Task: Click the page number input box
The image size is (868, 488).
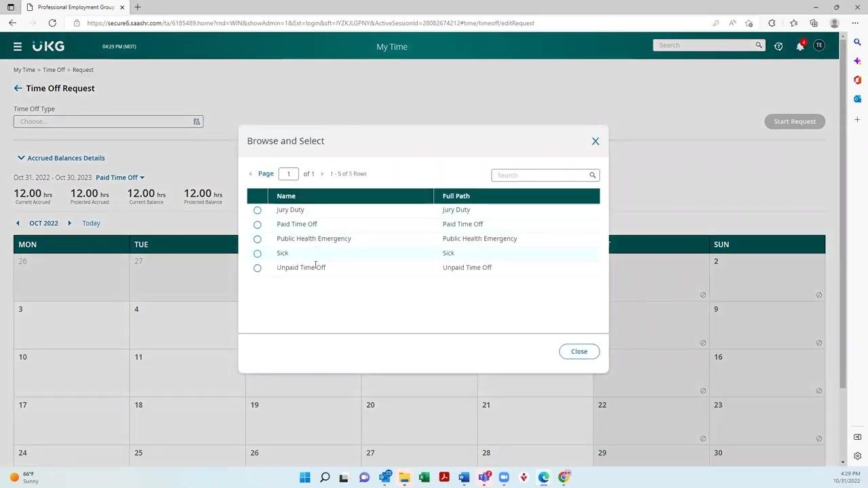Action: pos(288,174)
